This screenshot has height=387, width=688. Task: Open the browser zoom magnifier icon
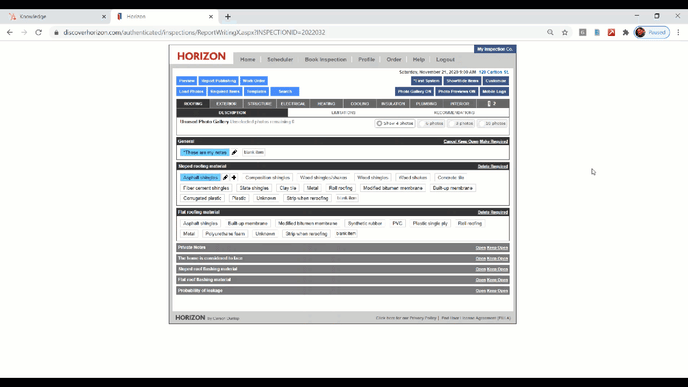pyautogui.click(x=550, y=32)
